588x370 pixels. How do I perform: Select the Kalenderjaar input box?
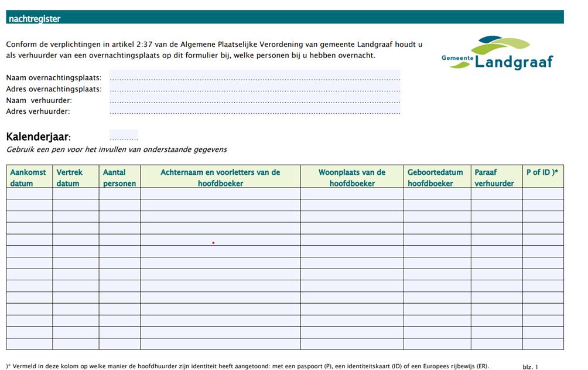(x=124, y=136)
